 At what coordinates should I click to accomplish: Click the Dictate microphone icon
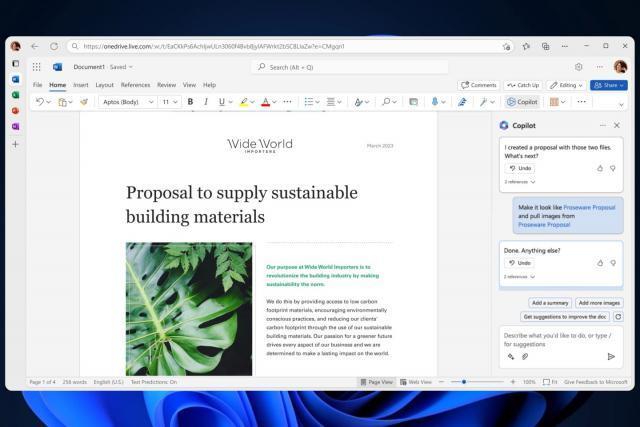pyautogui.click(x=436, y=102)
